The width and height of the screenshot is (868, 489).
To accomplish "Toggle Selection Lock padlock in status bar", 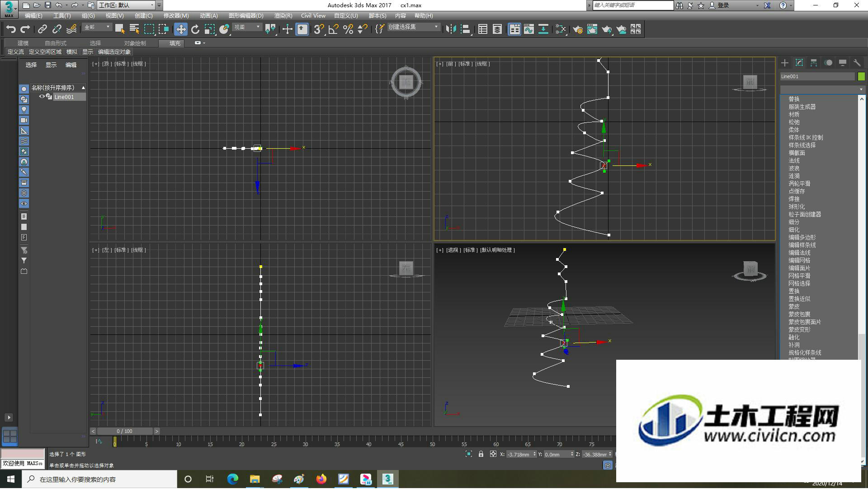I will [481, 454].
